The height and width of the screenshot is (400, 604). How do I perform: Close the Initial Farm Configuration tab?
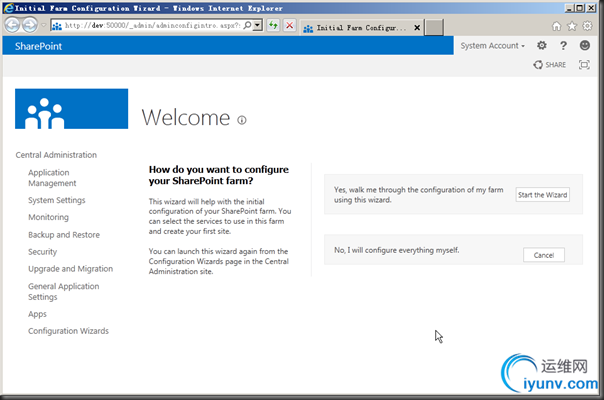point(417,28)
